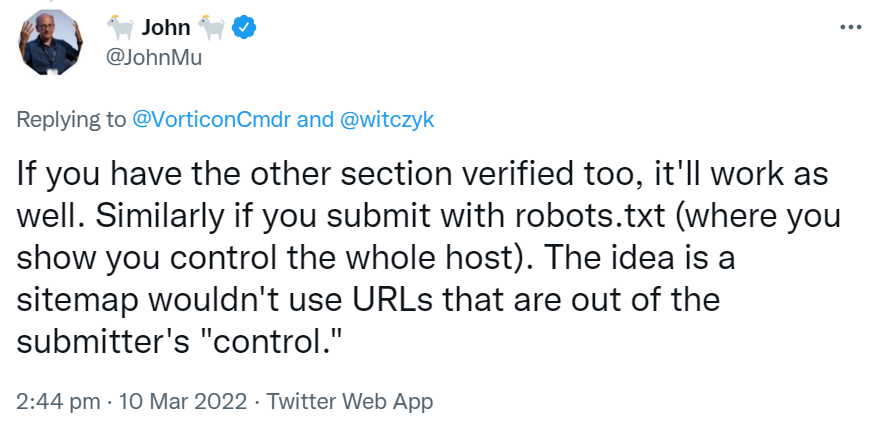Click the blue verified badge
Screen dimensions: 877x429
(x=243, y=28)
